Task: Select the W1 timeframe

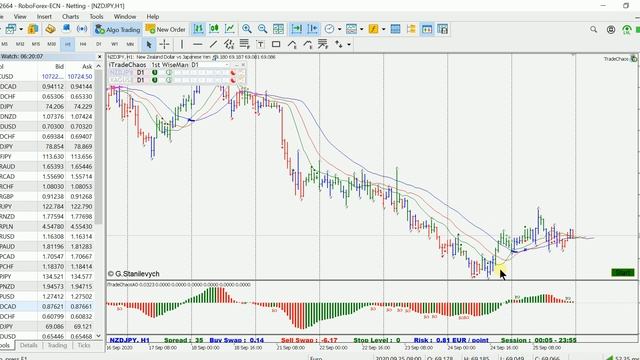Action: 114,44
